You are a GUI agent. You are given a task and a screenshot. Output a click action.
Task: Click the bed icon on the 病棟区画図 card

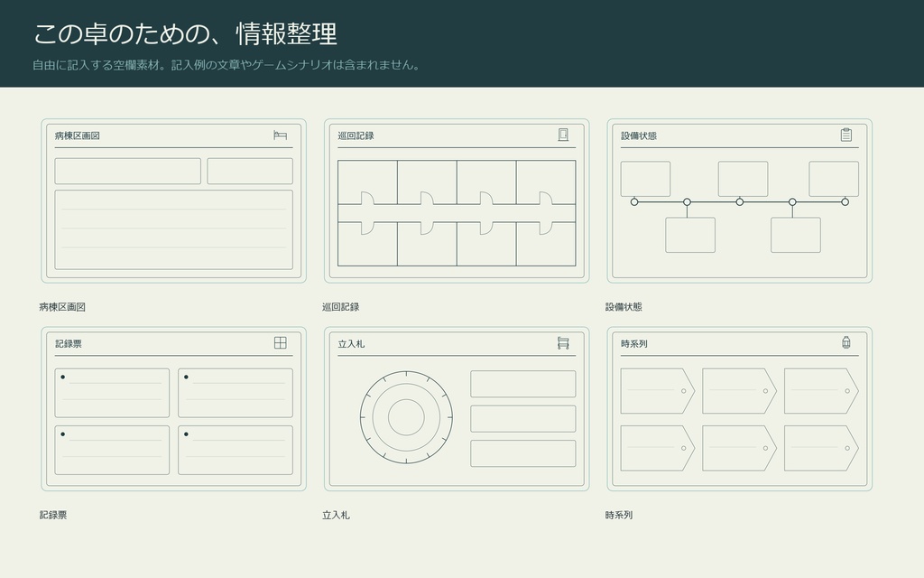click(x=281, y=135)
